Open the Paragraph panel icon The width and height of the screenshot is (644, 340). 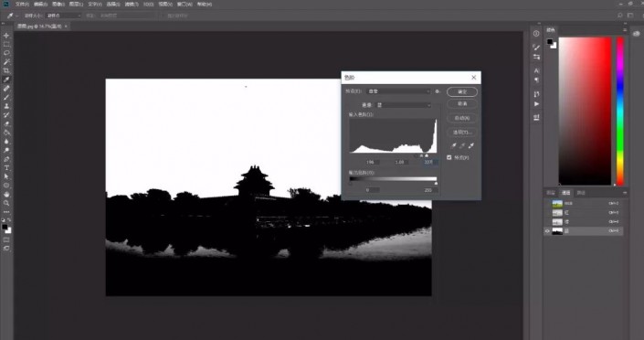coord(536,80)
